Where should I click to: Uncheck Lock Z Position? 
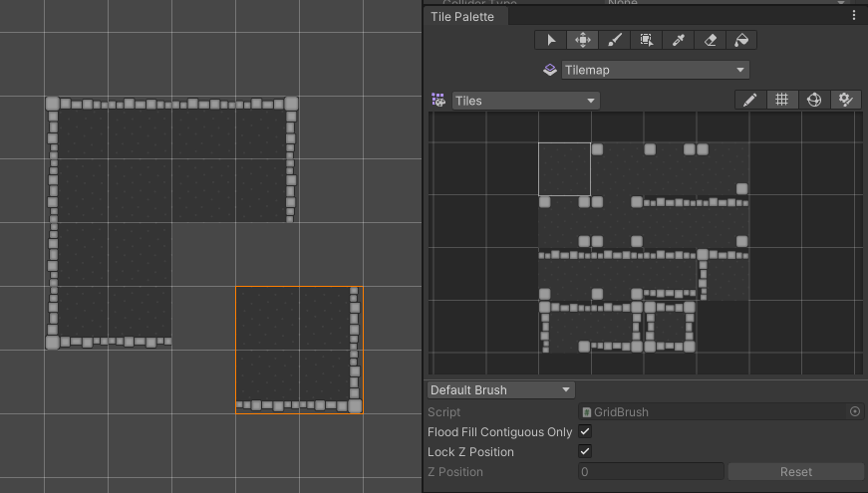tap(585, 451)
